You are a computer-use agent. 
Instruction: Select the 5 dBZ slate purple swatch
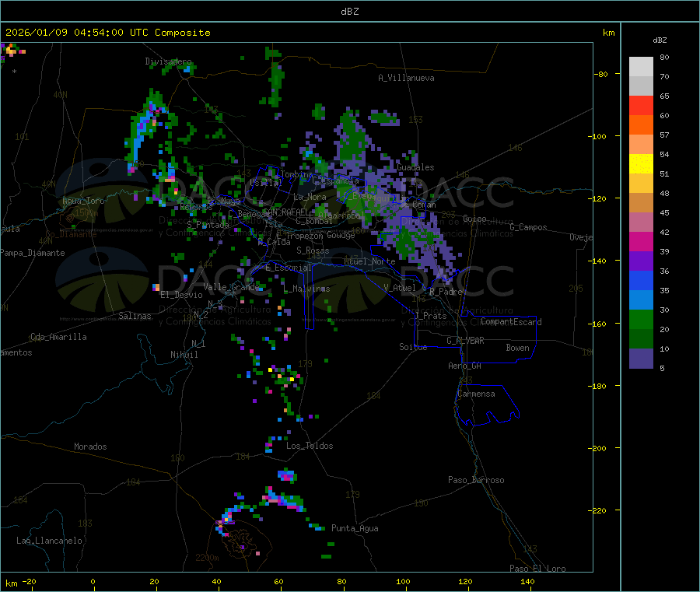[641, 359]
